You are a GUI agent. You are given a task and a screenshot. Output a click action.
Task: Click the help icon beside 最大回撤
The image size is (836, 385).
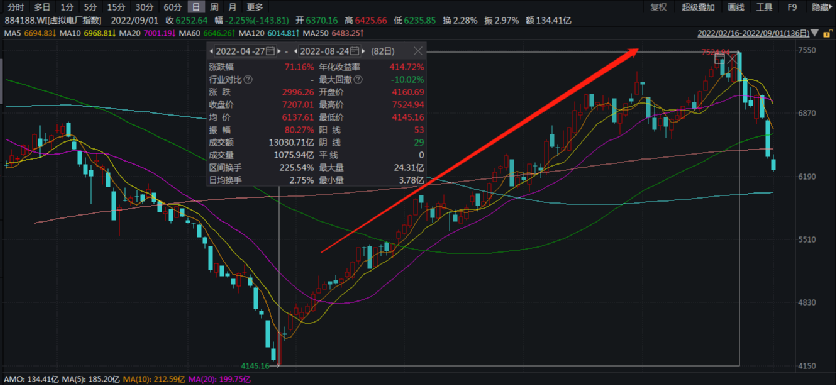point(358,79)
